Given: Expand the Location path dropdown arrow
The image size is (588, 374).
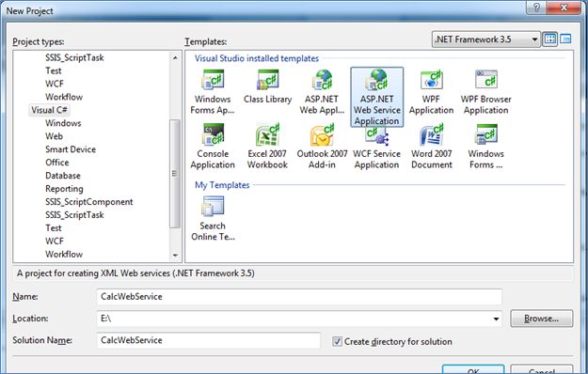Looking at the screenshot, I should pos(496,319).
